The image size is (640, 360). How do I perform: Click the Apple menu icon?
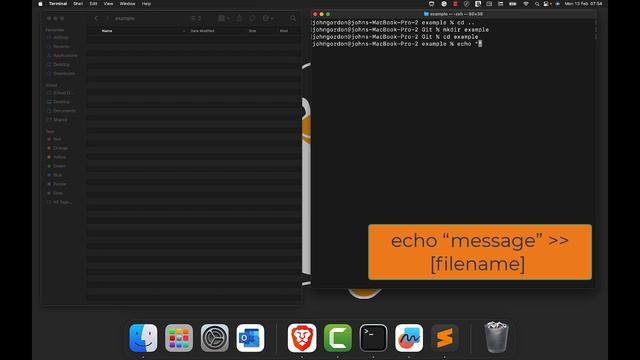click(x=40, y=4)
